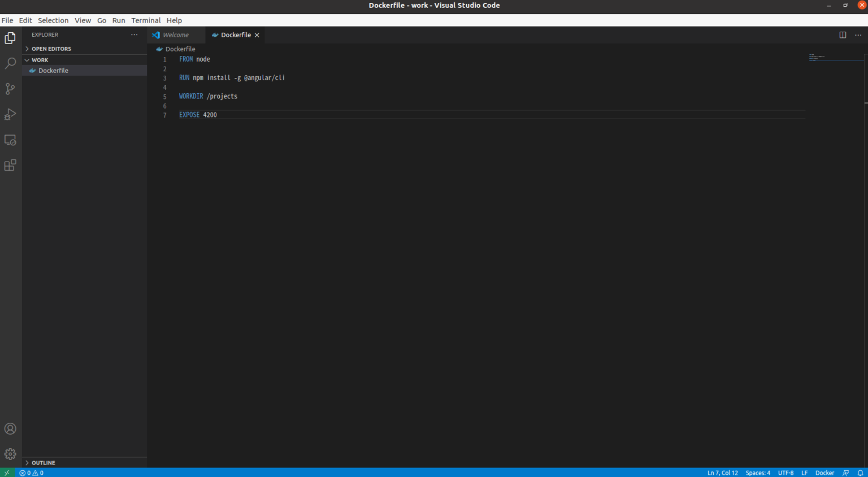Open the Extensions view icon
Image resolution: width=868 pixels, height=477 pixels.
click(x=10, y=165)
